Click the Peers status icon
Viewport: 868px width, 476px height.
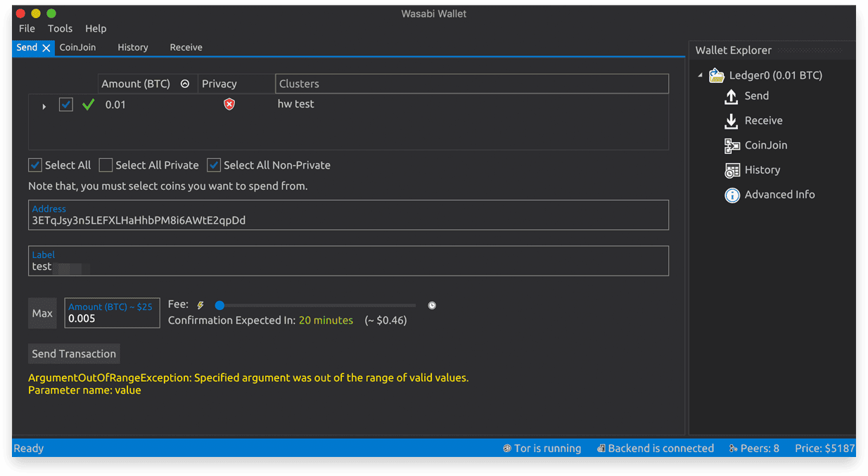coord(733,449)
